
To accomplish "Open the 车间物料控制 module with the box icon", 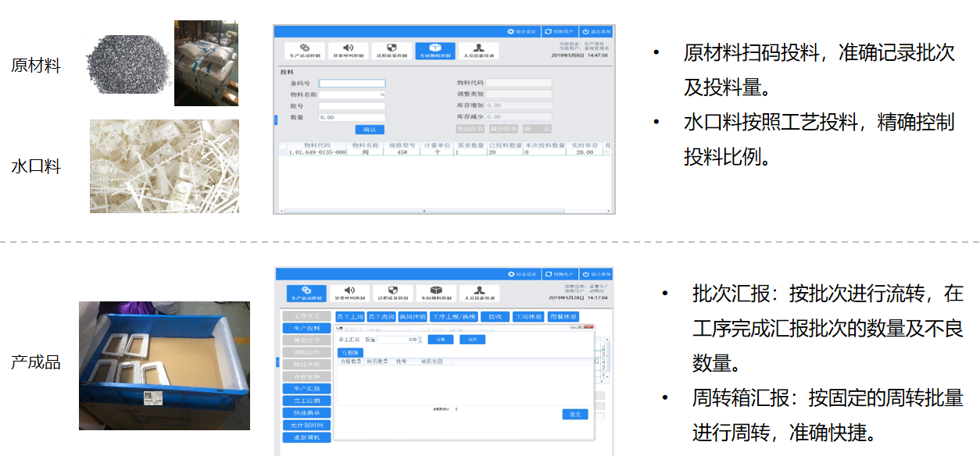I will click(435, 48).
